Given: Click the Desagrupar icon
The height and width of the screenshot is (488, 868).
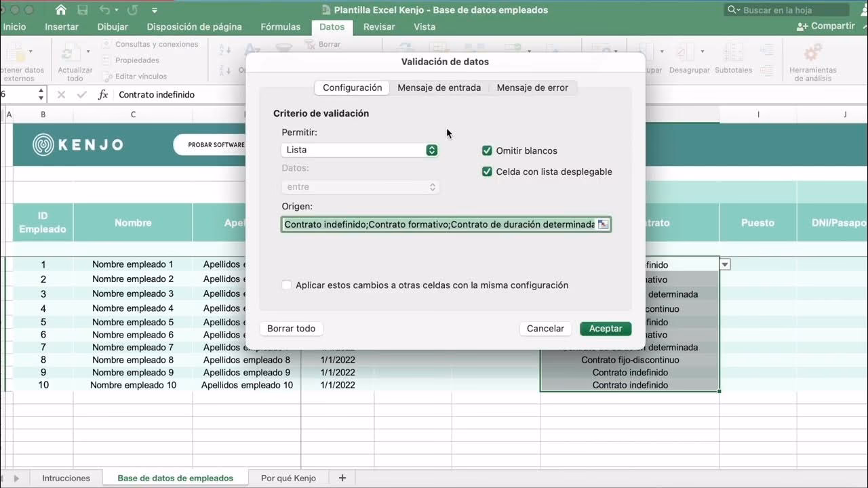Looking at the screenshot, I should [x=686, y=52].
